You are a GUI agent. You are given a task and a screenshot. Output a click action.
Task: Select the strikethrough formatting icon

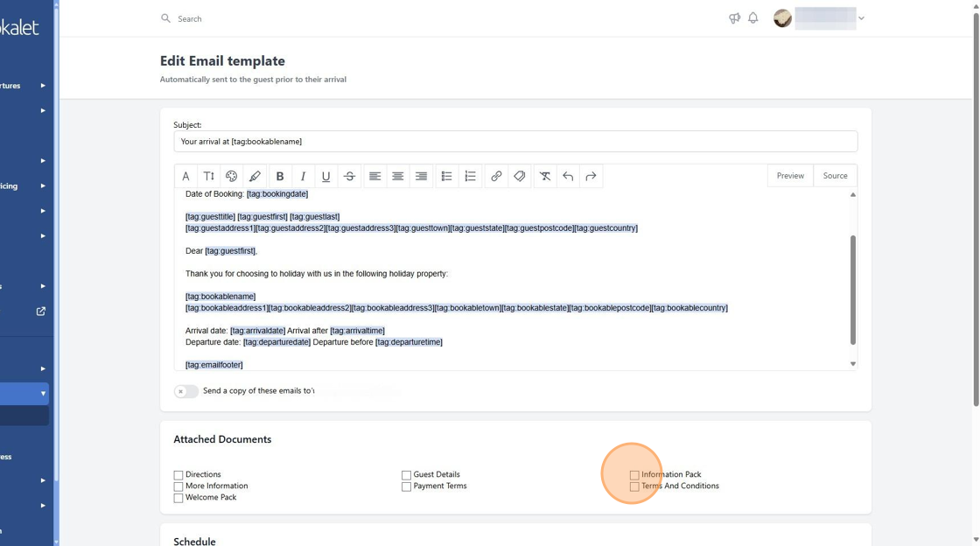(349, 176)
